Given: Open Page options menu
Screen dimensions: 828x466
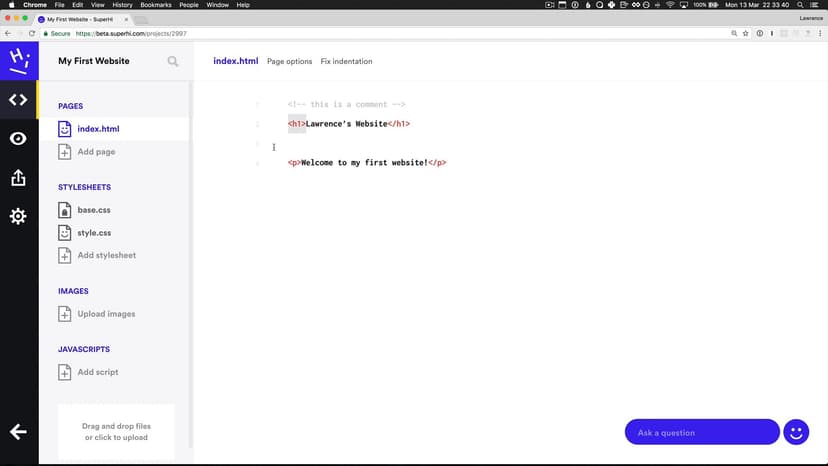Looking at the screenshot, I should click(x=289, y=62).
